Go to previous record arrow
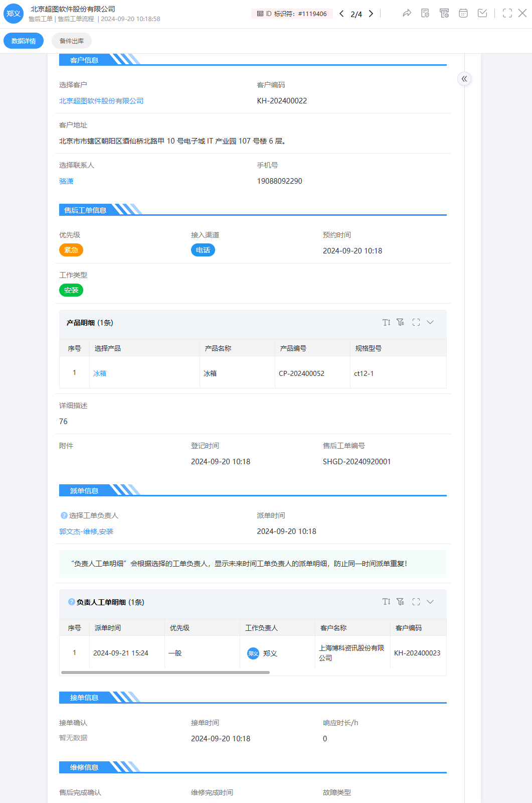 [341, 14]
